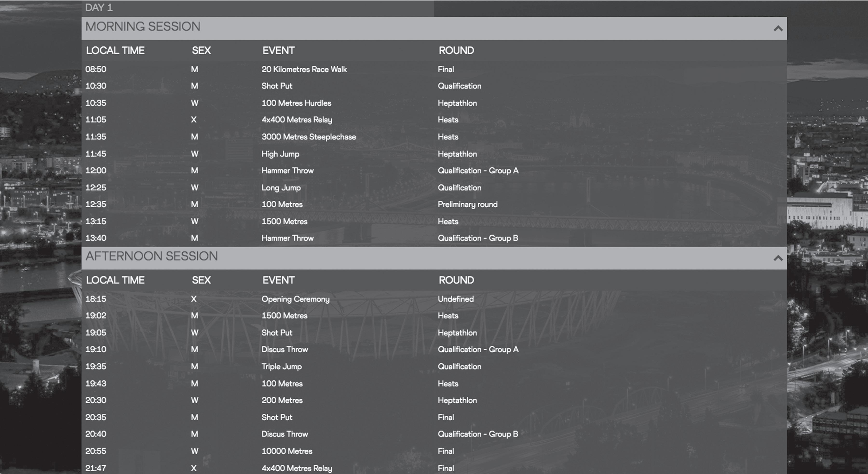This screenshot has width=868, height=474.
Task: Open the Opening Ceremony entry
Action: [x=295, y=299]
